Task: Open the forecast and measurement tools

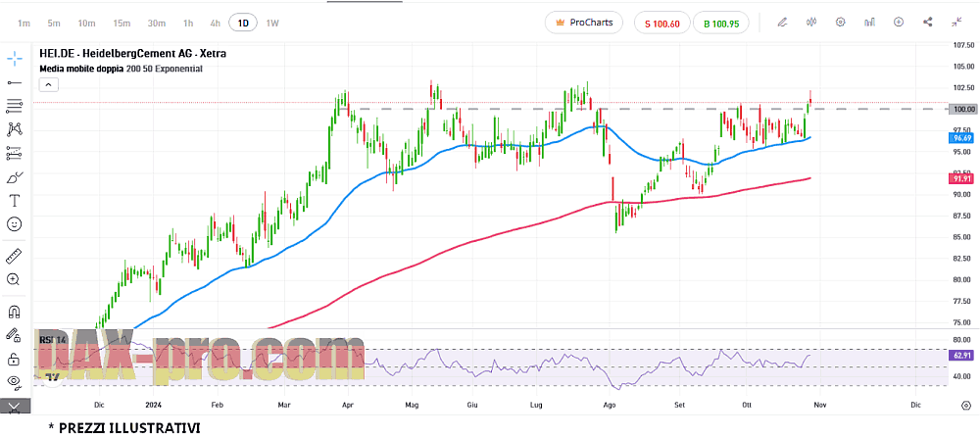Action: pos(15,153)
